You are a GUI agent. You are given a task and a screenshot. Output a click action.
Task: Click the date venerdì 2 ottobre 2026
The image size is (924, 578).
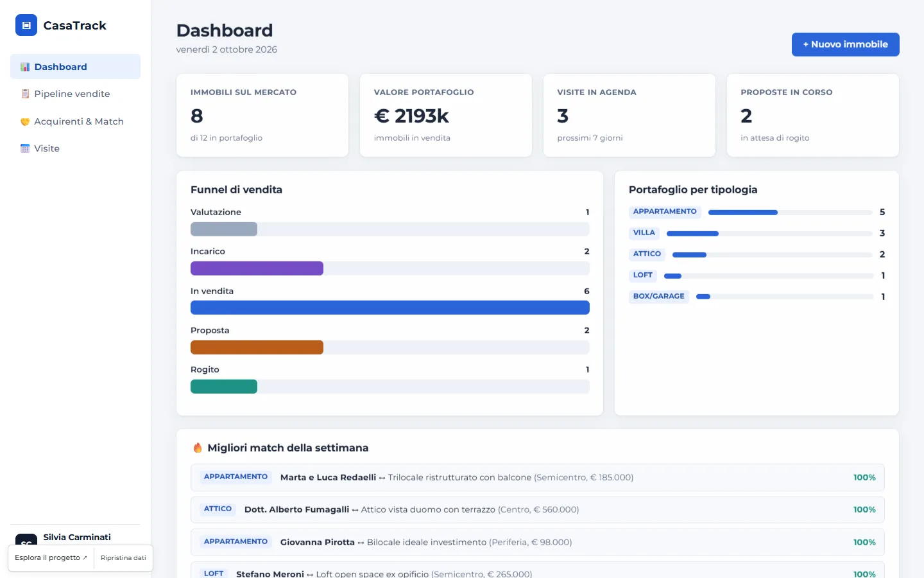pos(227,49)
